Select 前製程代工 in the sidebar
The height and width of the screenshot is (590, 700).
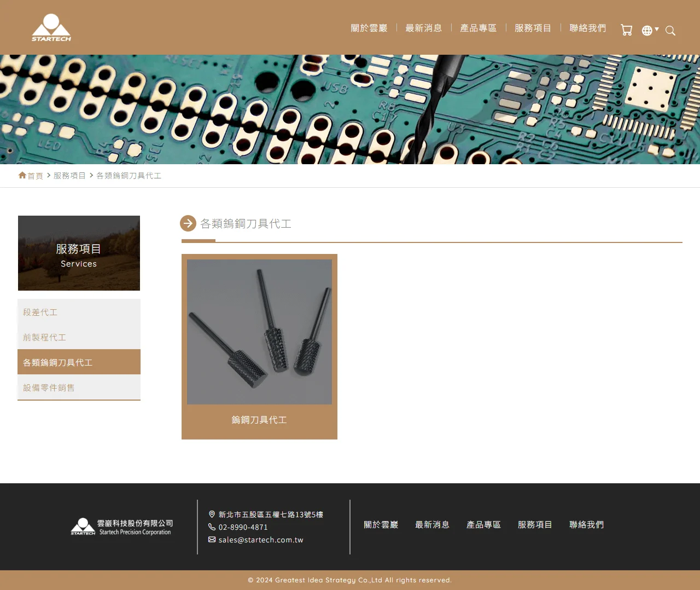click(x=79, y=337)
